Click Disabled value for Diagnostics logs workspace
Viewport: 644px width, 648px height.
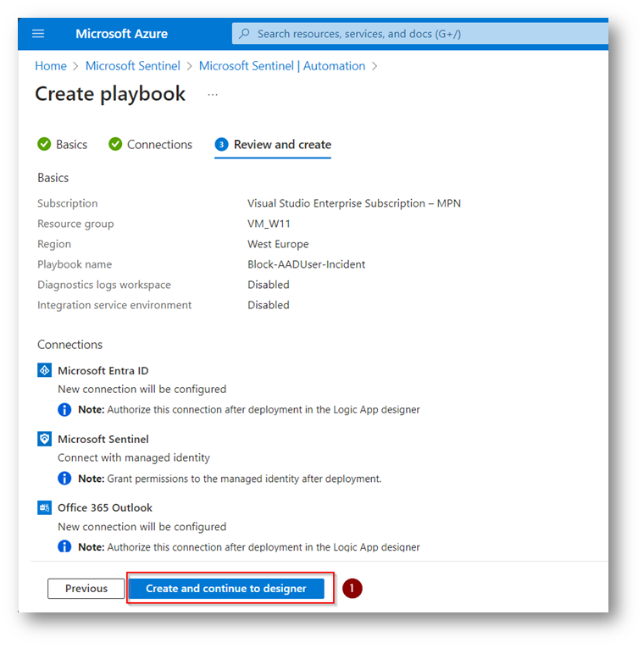[x=269, y=285]
